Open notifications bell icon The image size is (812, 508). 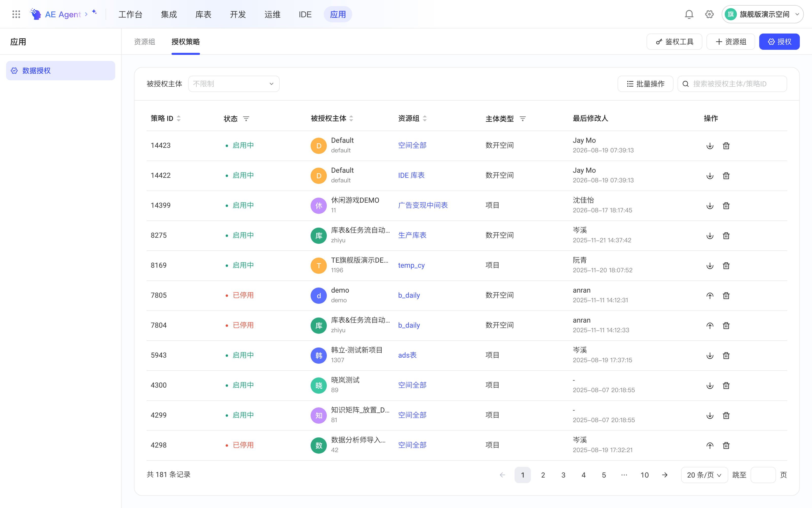(689, 14)
